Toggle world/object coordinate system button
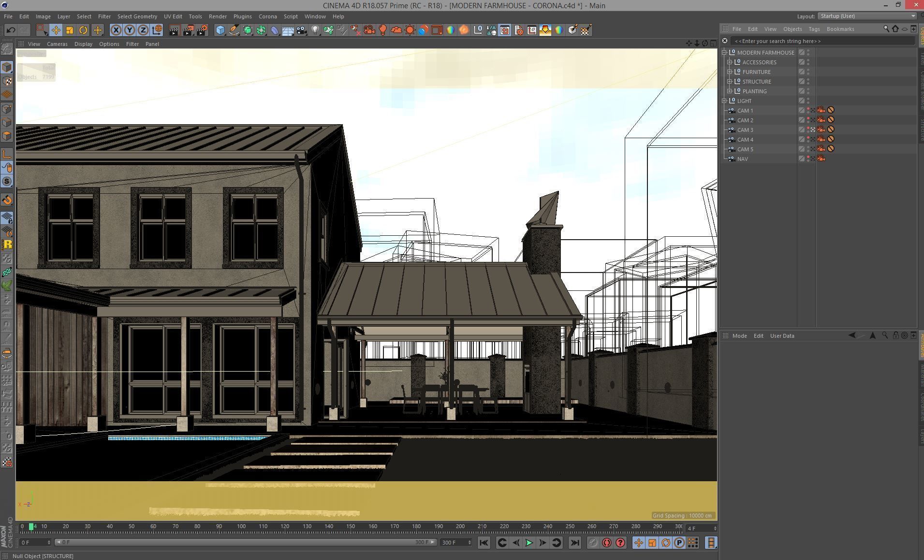 157,30
